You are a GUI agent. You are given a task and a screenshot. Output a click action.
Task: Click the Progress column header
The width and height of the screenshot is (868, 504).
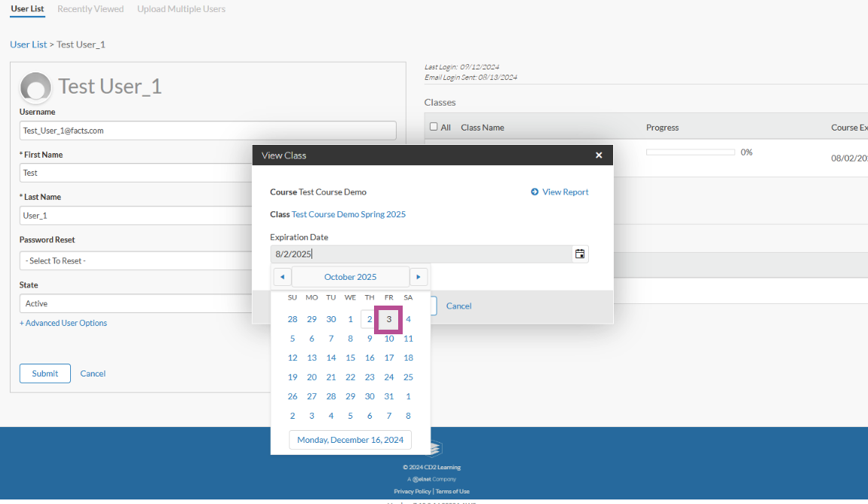[662, 128]
